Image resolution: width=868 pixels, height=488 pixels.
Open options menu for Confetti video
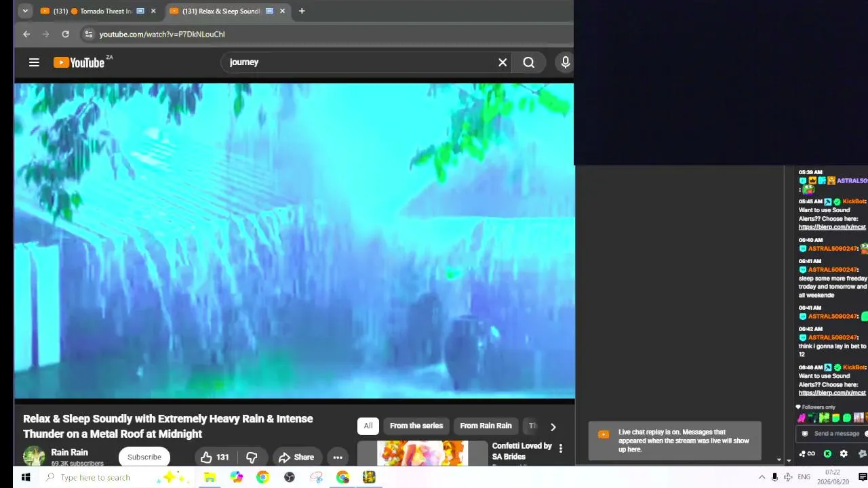[561, 448]
